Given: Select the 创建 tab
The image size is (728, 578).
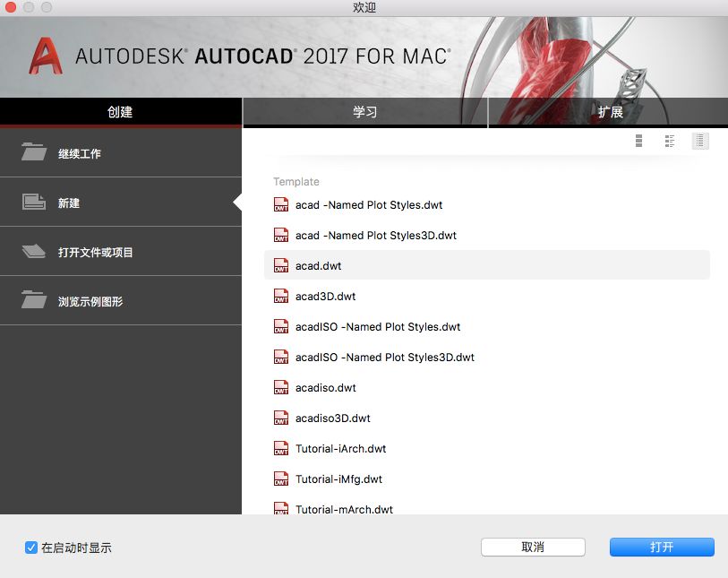Looking at the screenshot, I should [x=120, y=113].
